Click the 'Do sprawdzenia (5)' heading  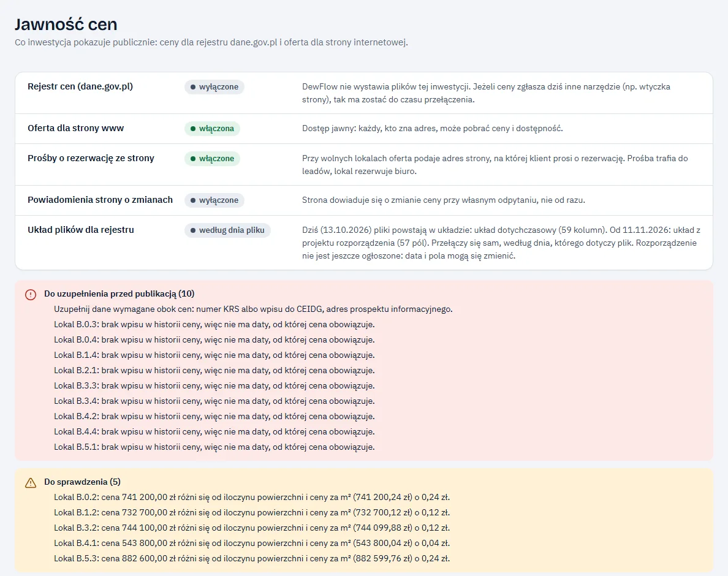[x=82, y=482]
